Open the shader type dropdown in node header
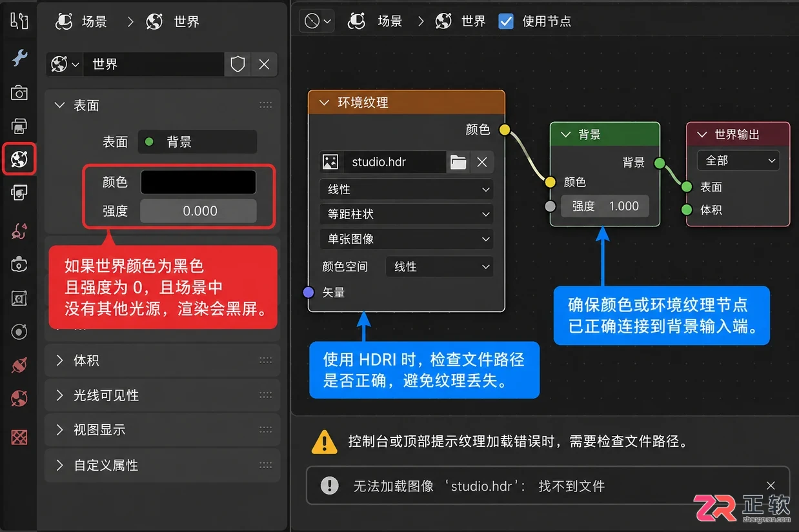 tap(317, 21)
